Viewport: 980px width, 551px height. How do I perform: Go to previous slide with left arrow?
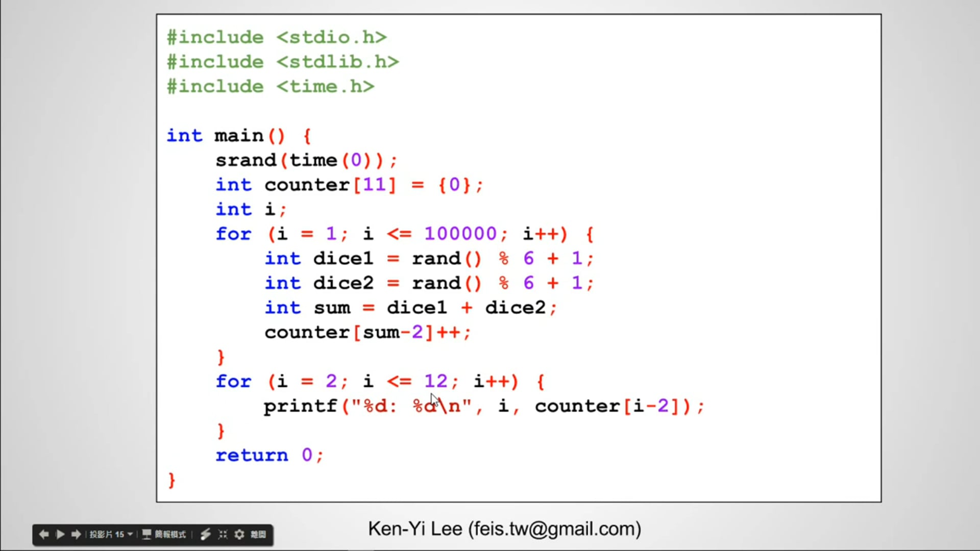coord(44,534)
